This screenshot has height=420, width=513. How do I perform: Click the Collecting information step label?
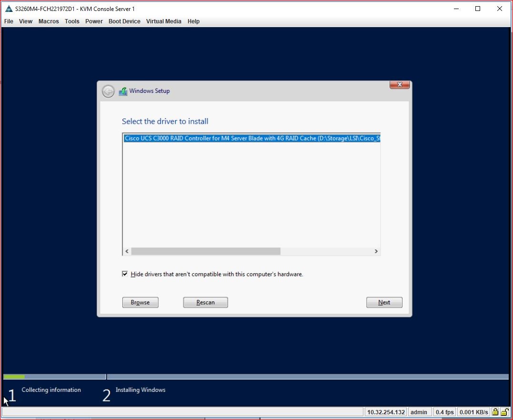51,390
